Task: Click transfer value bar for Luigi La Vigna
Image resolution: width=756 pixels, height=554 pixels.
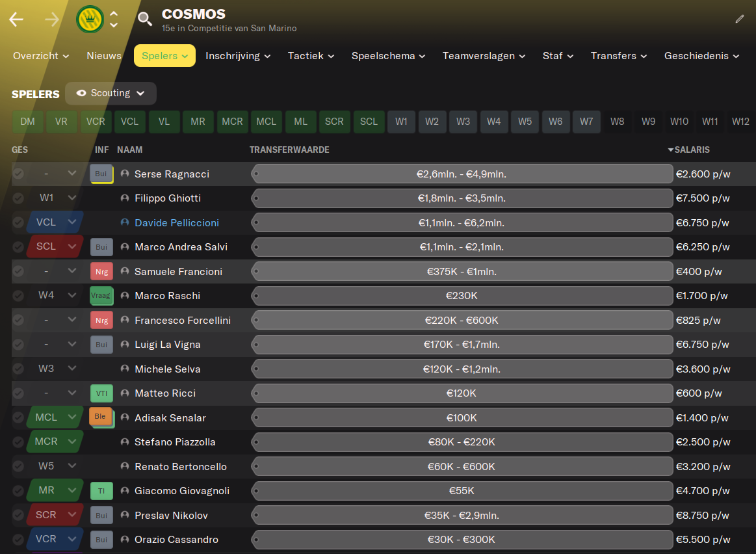Action: 462,344
